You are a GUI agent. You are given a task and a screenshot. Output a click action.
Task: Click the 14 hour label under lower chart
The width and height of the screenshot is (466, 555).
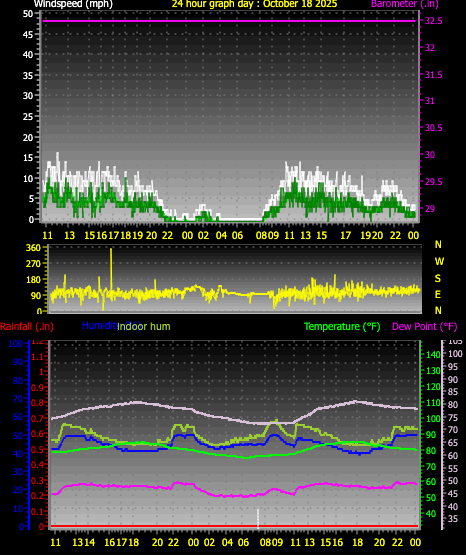[x=90, y=542]
